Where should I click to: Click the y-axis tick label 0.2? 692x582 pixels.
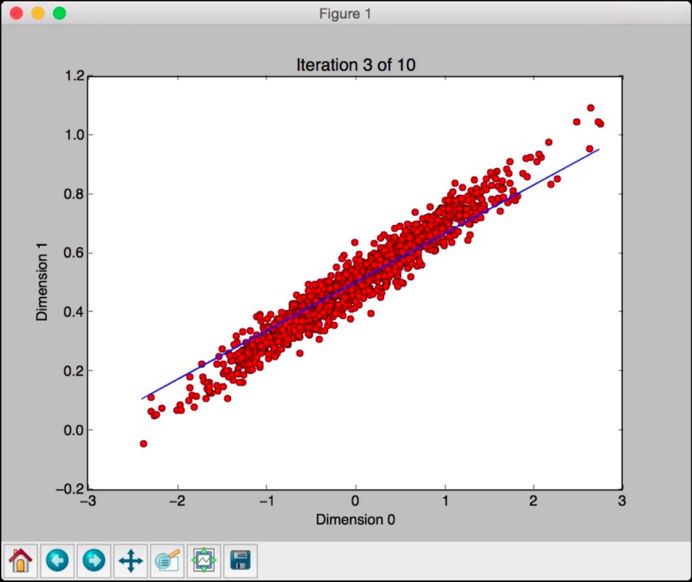click(75, 371)
